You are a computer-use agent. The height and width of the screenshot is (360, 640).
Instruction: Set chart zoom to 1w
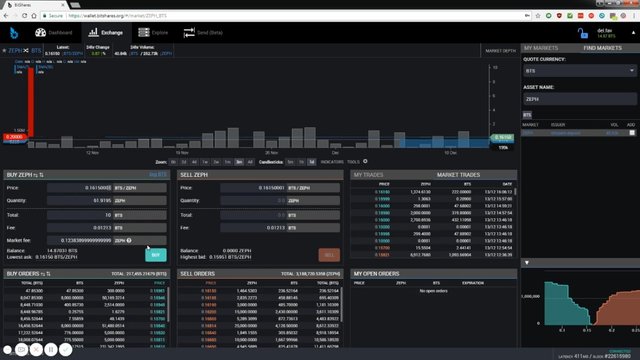(x=205, y=162)
